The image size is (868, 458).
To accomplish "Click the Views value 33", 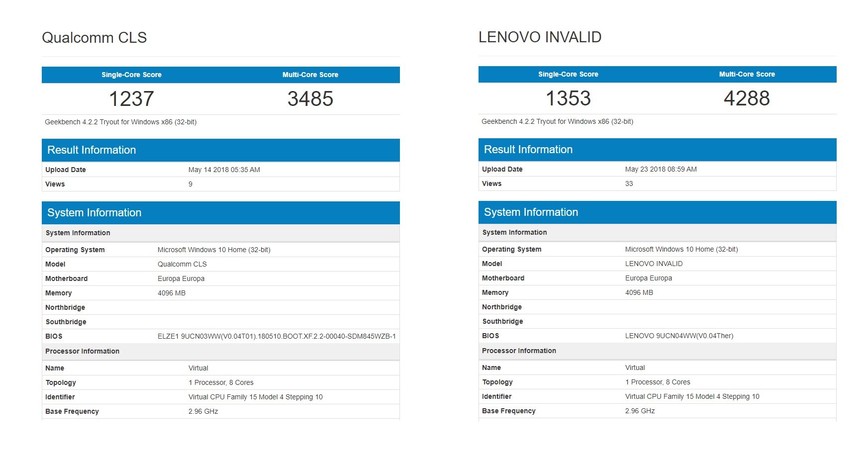I will pyautogui.click(x=629, y=183).
